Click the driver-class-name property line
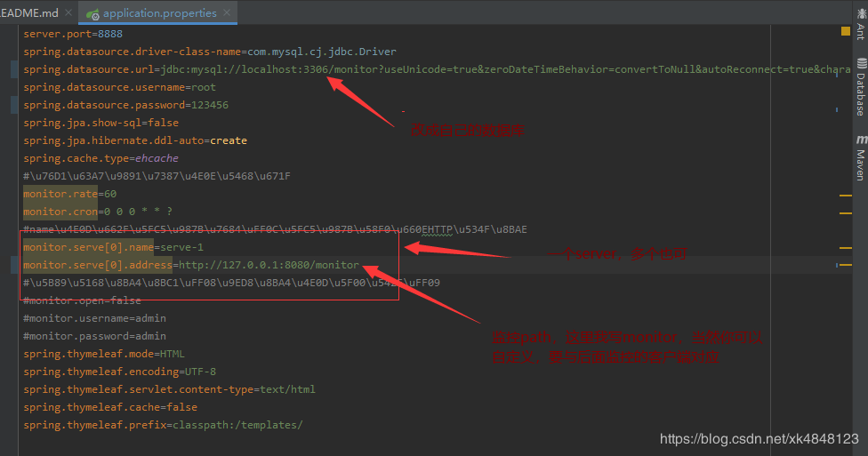The width and height of the screenshot is (868, 456). (210, 52)
